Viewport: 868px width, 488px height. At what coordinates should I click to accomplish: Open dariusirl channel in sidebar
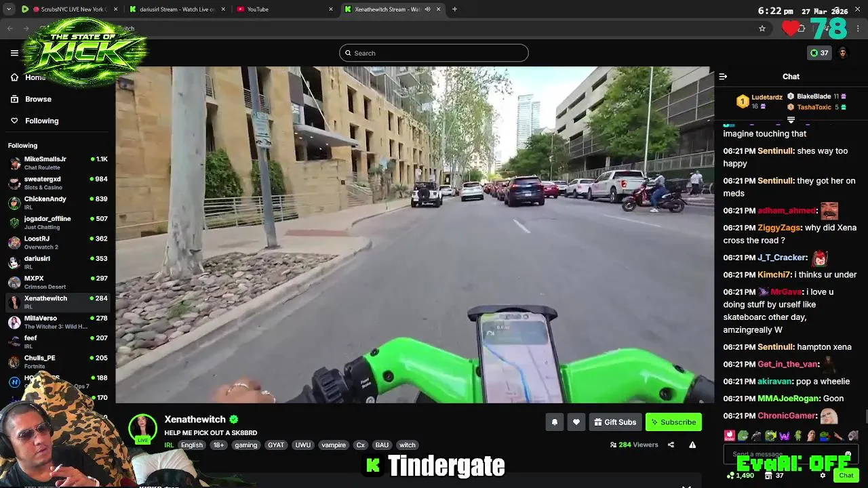click(58, 262)
